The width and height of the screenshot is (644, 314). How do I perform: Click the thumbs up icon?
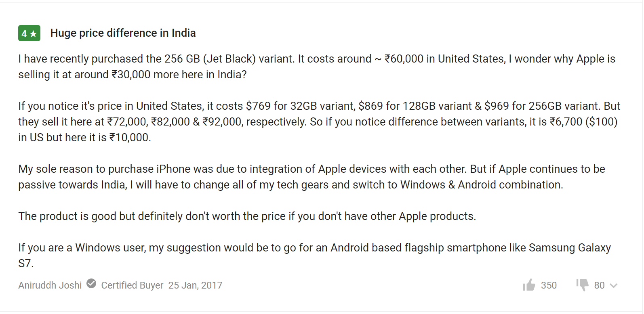[529, 285]
